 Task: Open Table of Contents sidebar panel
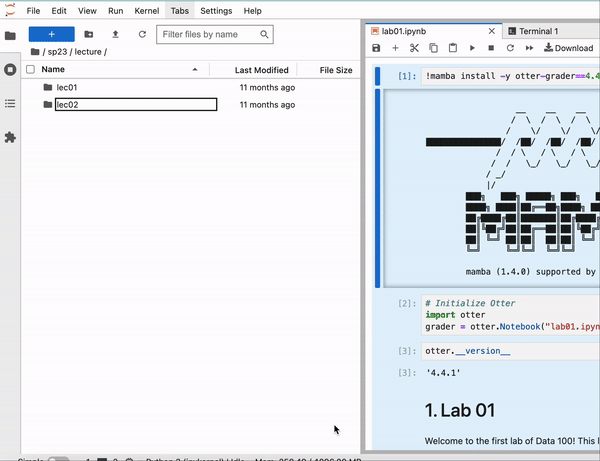(x=10, y=103)
